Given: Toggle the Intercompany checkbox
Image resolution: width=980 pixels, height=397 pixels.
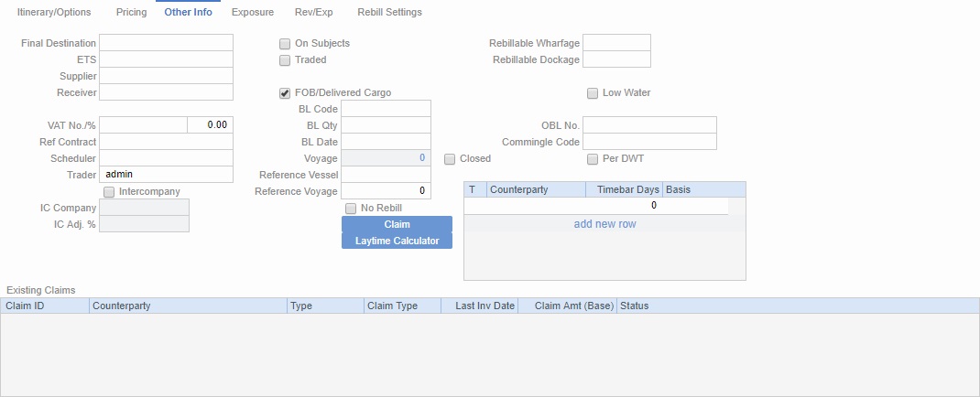Looking at the screenshot, I should click(109, 192).
